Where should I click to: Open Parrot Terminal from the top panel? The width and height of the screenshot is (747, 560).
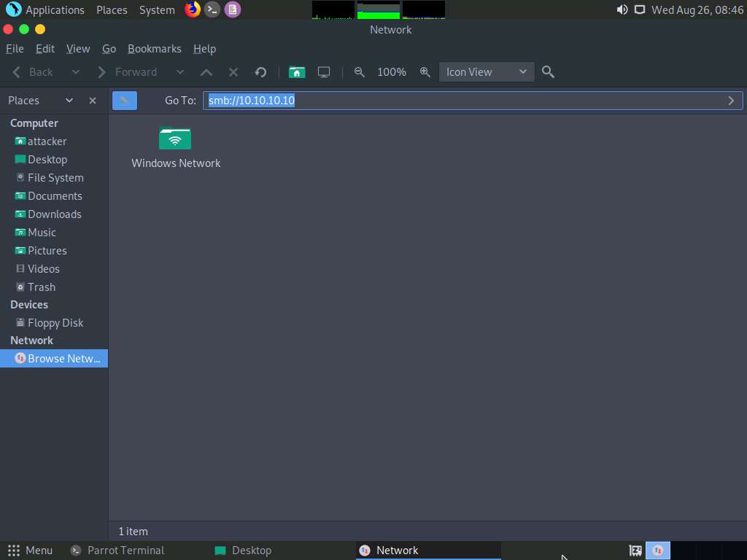tap(212, 9)
